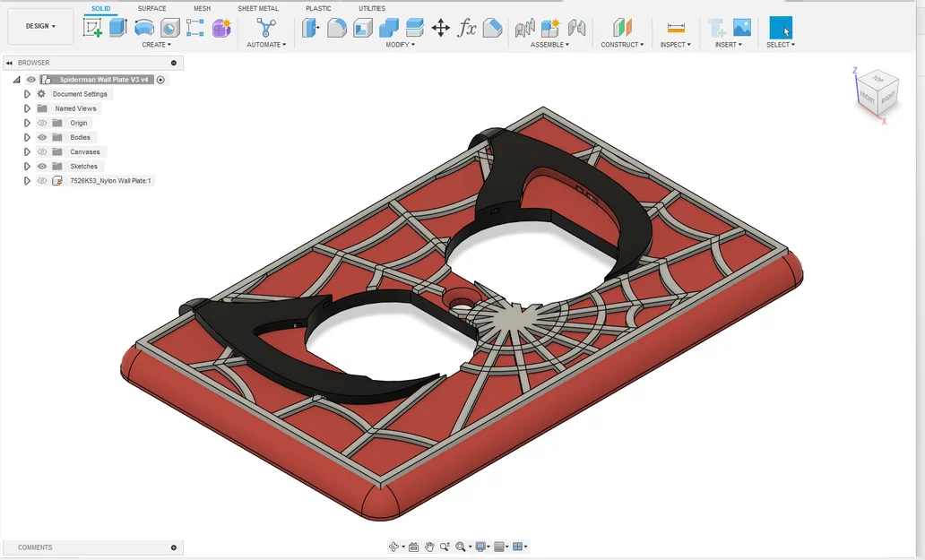Screen dimensions: 925x560
Task: Open Change Parameters fx icon
Action: [x=467, y=27]
